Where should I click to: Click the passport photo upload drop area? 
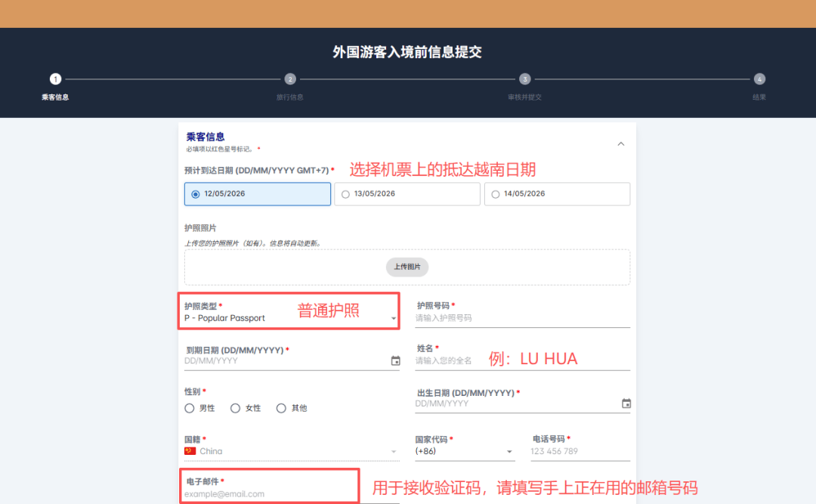(x=407, y=267)
